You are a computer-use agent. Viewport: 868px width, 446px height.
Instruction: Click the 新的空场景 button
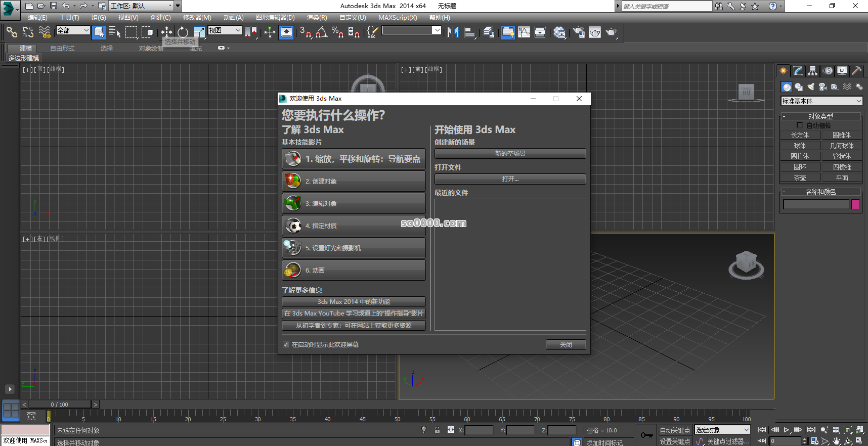click(x=510, y=154)
